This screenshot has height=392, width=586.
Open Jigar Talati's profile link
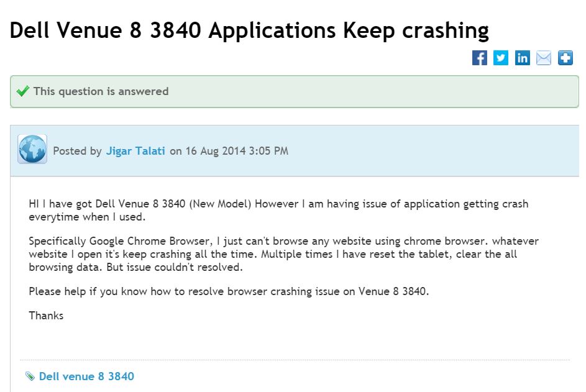[x=135, y=151]
